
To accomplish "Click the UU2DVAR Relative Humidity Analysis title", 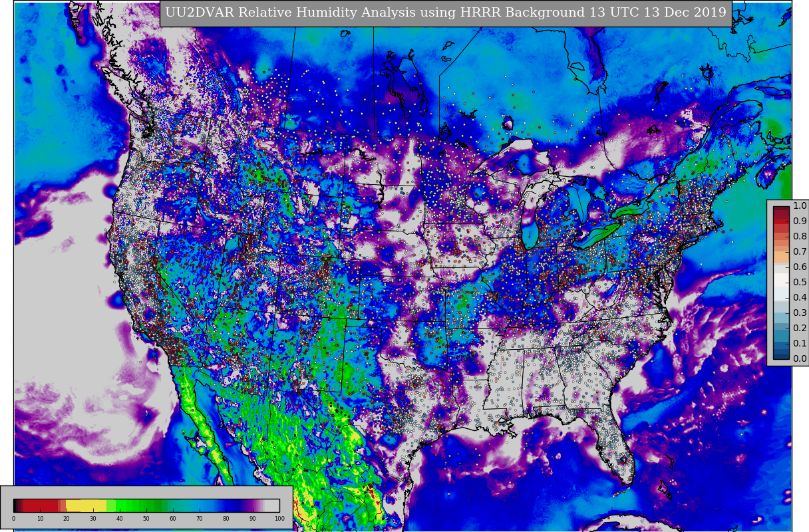I will pyautogui.click(x=446, y=13).
